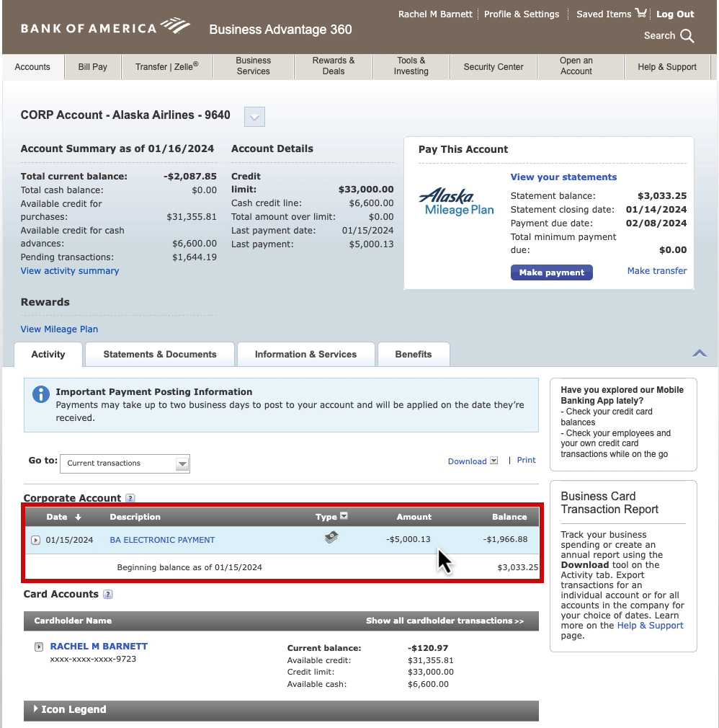This screenshot has height=728, width=719.
Task: Click the Description column header
Action: pos(135,517)
